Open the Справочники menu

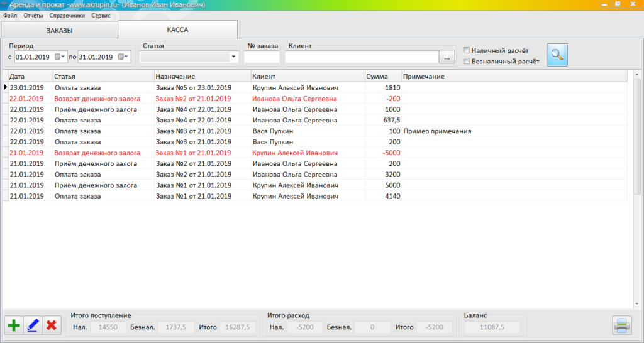click(x=67, y=15)
